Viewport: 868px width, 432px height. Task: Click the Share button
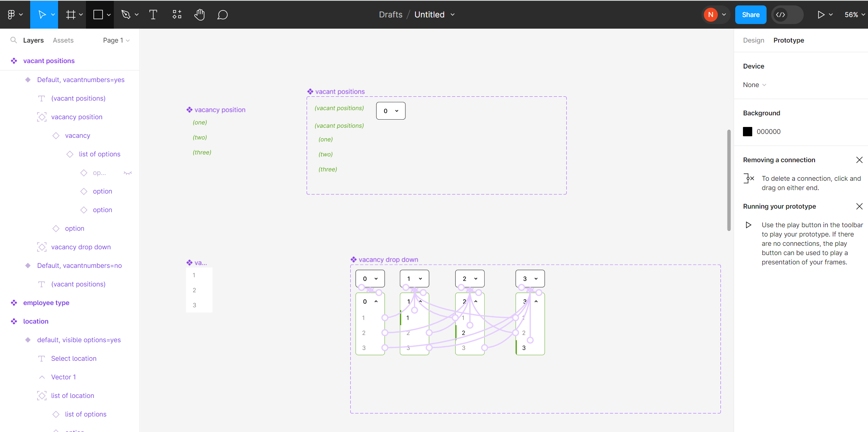coord(751,14)
